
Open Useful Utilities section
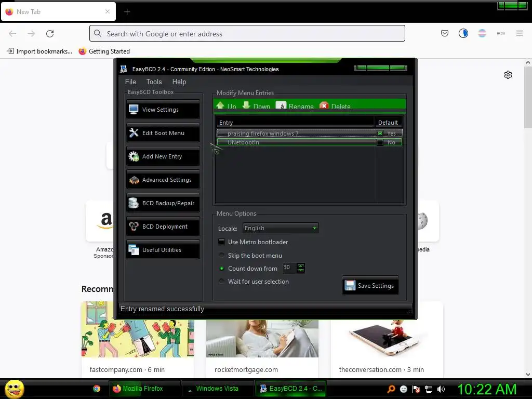click(163, 250)
